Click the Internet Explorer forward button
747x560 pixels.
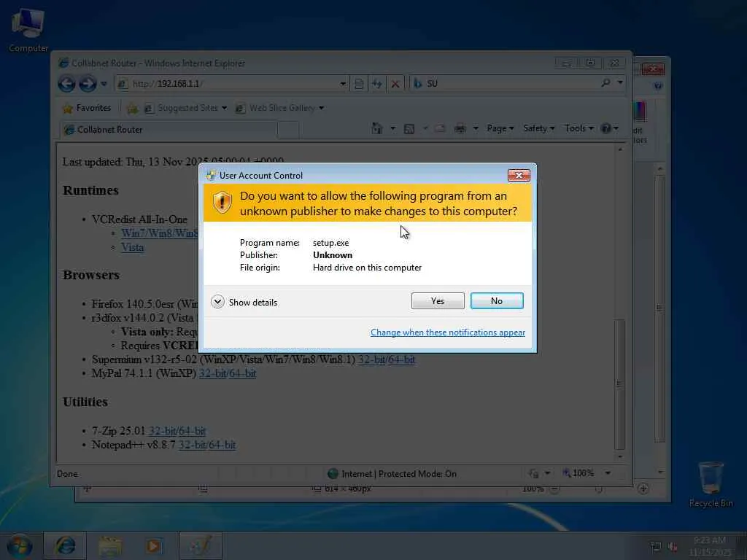(88, 84)
